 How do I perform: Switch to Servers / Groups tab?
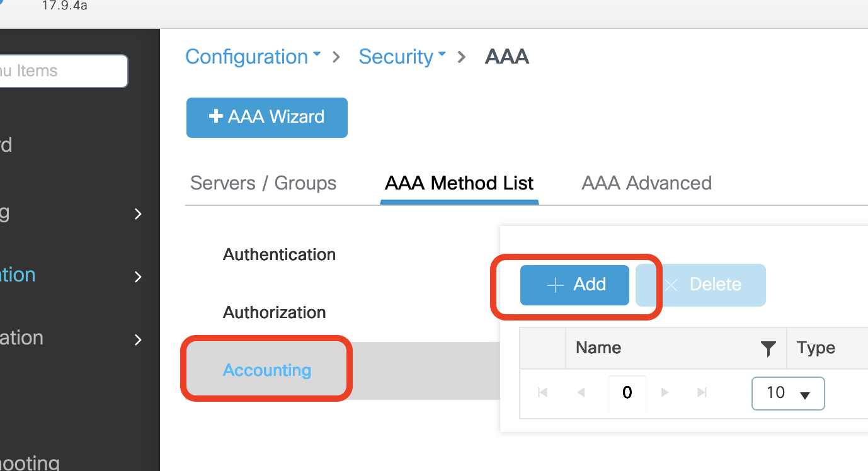263,183
